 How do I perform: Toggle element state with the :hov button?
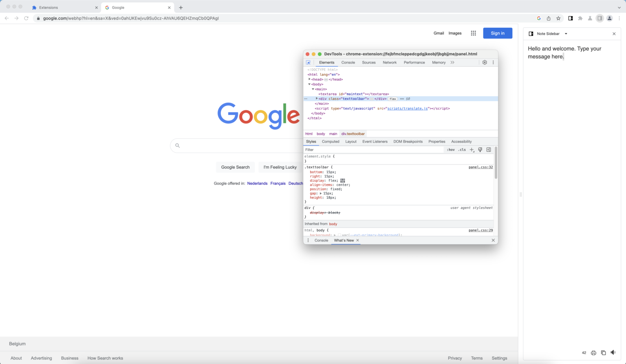[451, 150]
